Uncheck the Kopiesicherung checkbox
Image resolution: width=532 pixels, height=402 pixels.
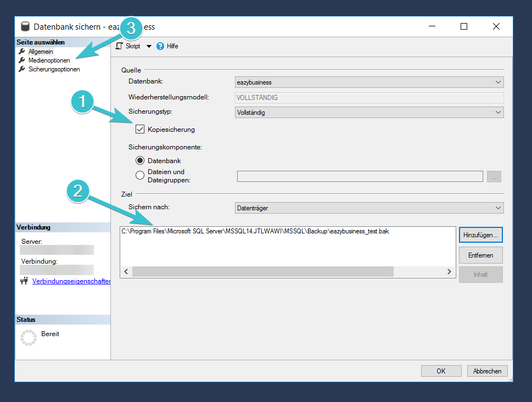point(140,130)
